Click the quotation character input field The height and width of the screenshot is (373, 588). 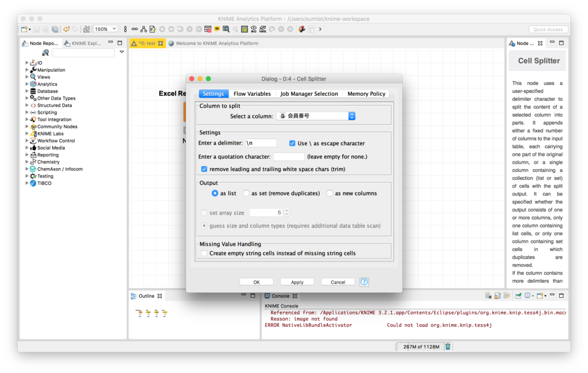(x=289, y=157)
